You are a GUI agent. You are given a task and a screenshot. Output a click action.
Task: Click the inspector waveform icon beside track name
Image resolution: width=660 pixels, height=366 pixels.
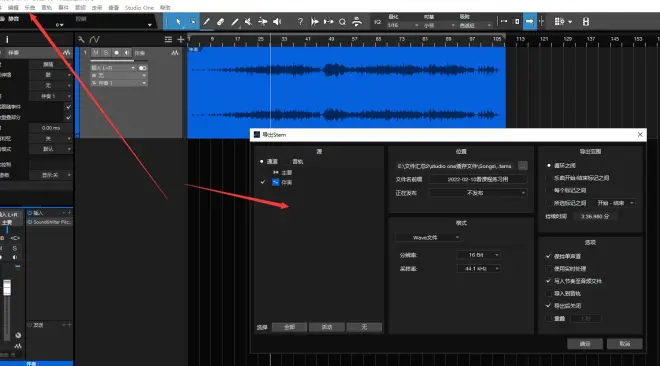pyautogui.click(x=67, y=53)
